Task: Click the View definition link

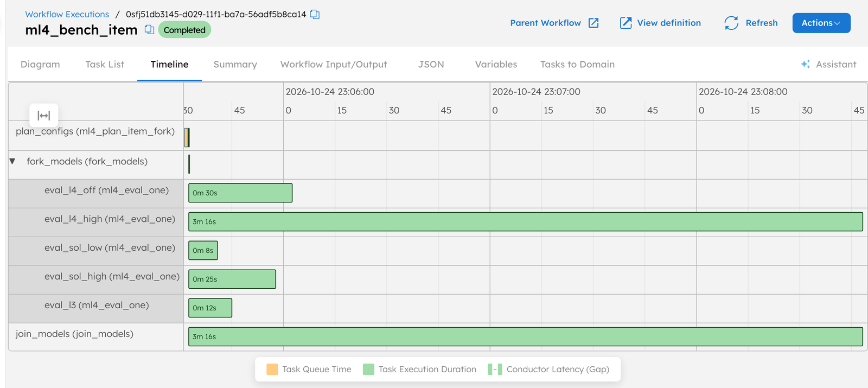Action: [x=669, y=23]
